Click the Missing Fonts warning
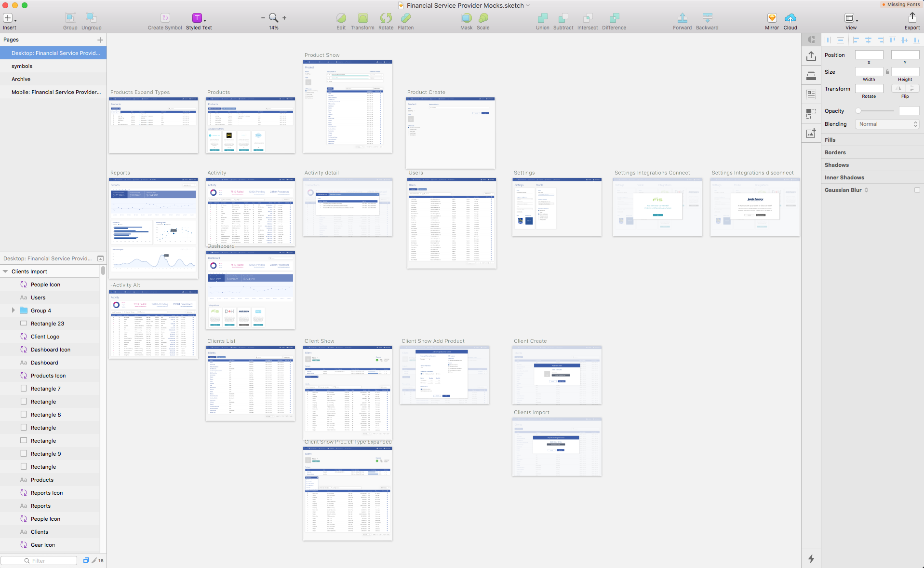Screen dimensions: 924x568 901,4
